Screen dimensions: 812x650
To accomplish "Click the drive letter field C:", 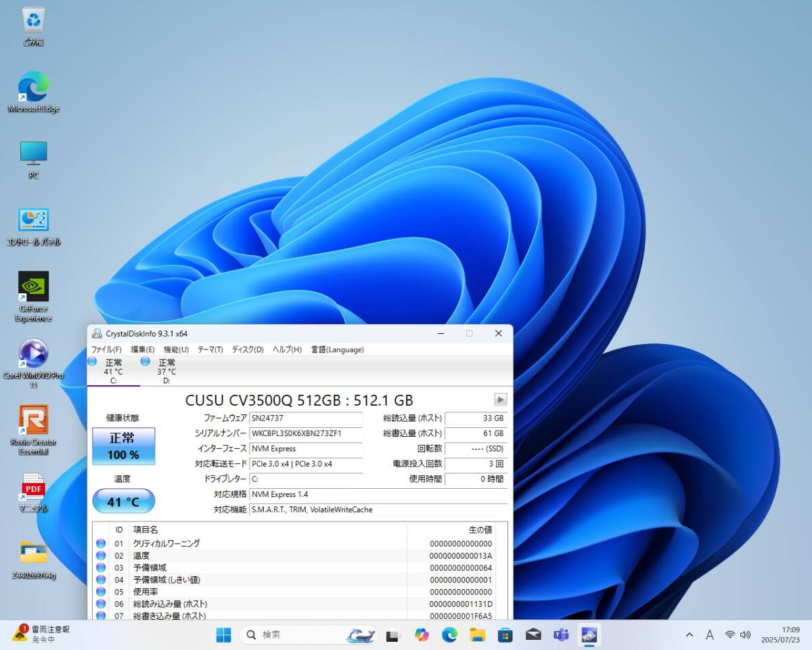I will click(x=306, y=479).
